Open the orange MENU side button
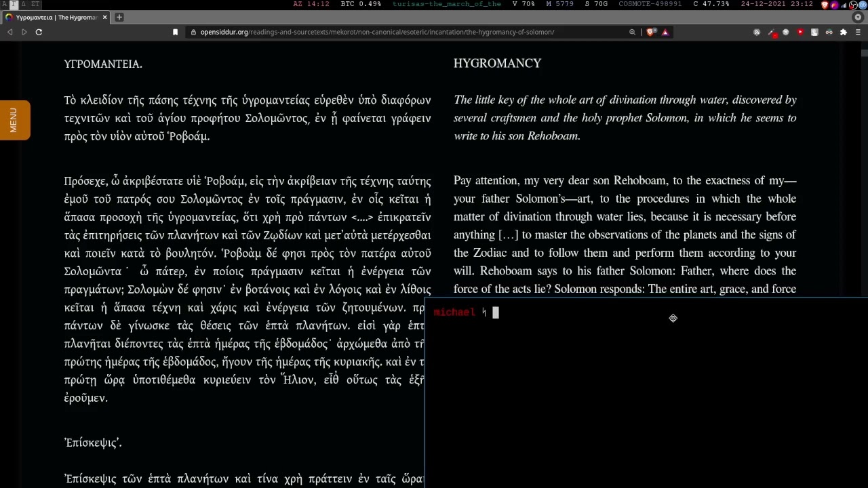The height and width of the screenshot is (488, 868). [x=14, y=120]
